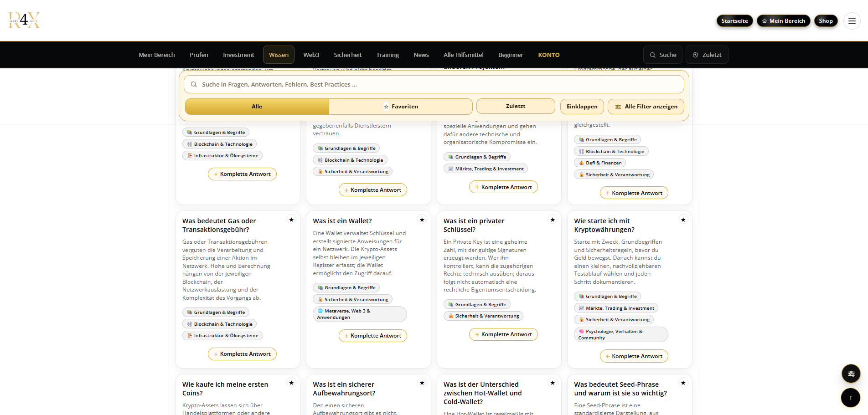
Task: Go to Beginner in the nav bar
Action: (x=511, y=55)
